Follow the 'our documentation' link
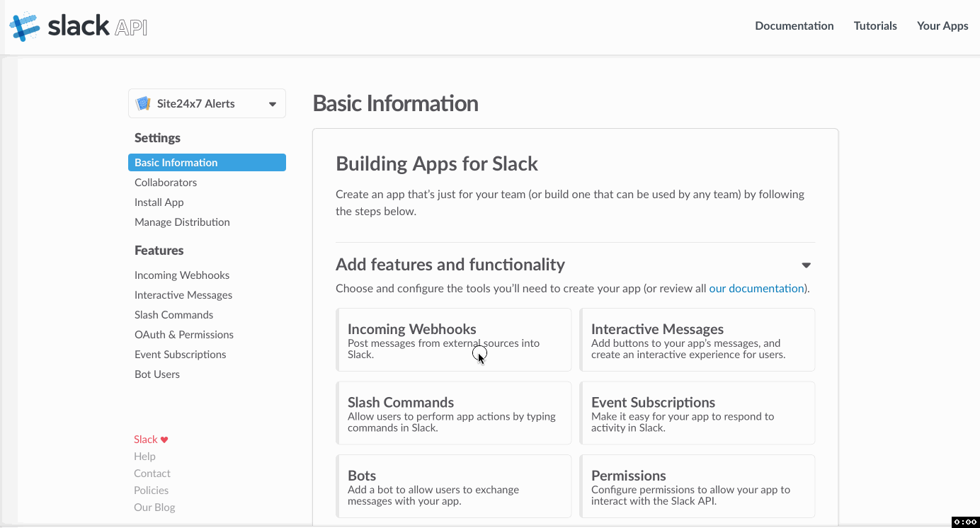The image size is (980, 528). (756, 289)
